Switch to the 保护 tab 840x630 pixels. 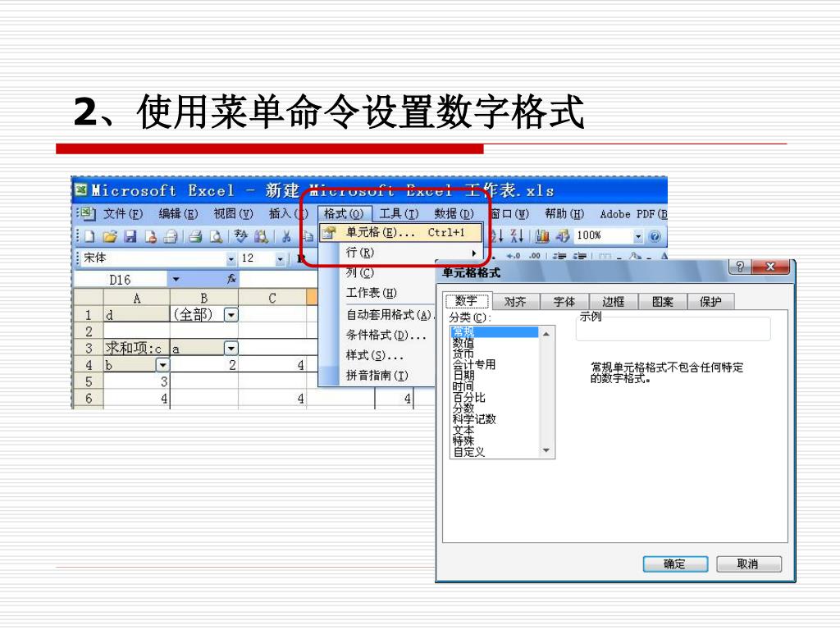(x=711, y=302)
